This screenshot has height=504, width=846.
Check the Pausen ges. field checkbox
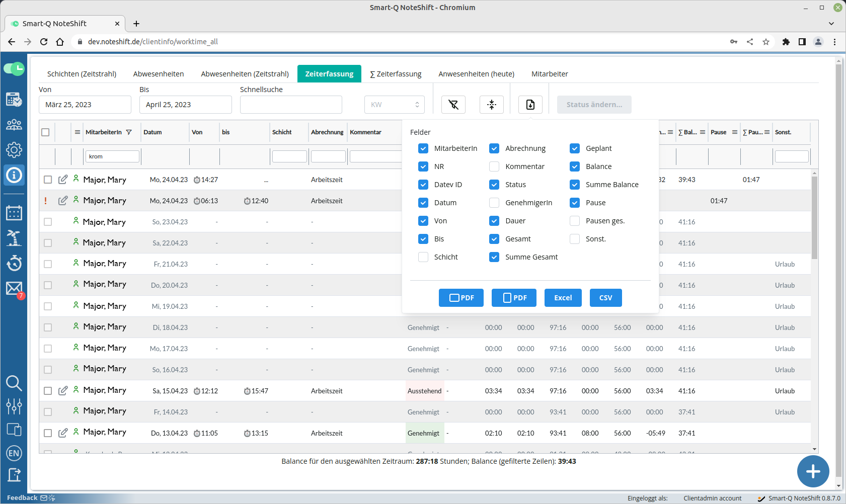point(575,221)
